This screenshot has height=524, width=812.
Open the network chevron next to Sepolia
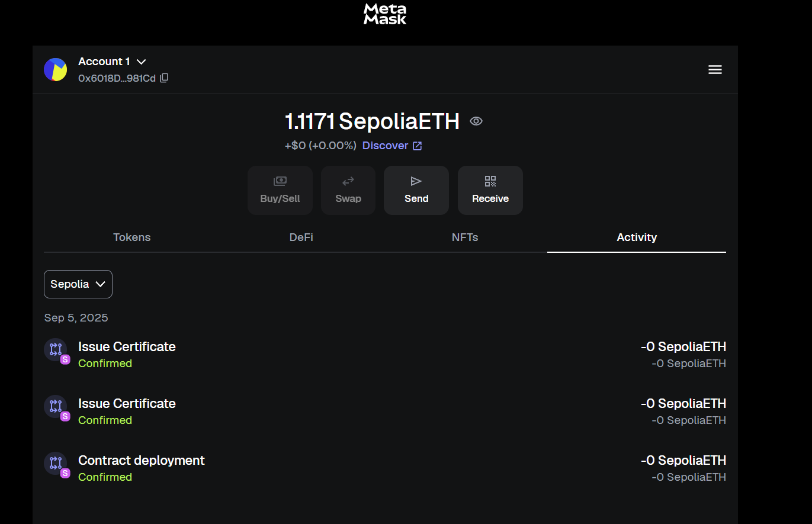(100, 284)
